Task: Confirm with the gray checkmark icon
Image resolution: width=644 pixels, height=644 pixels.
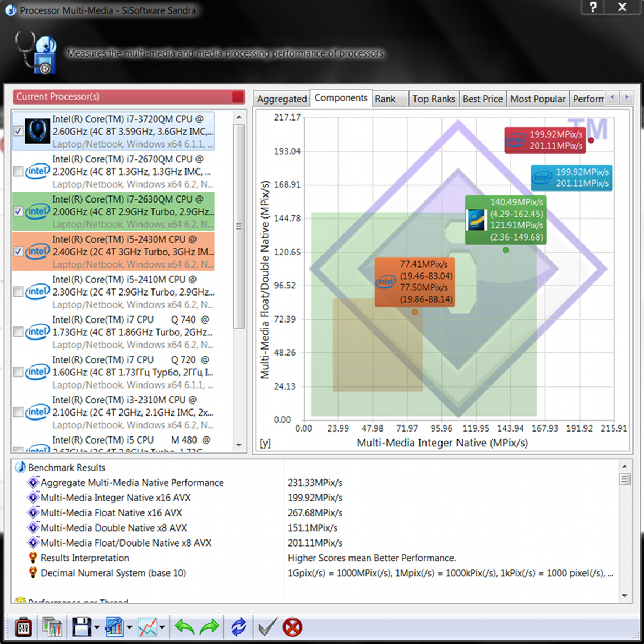Action: [268, 627]
